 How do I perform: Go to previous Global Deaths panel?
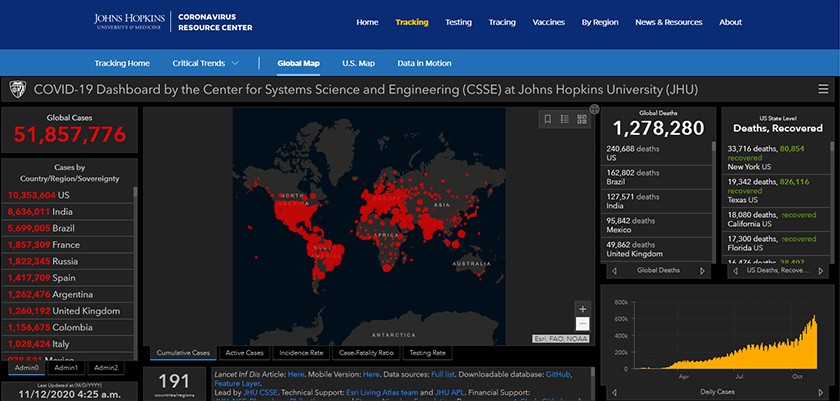click(614, 271)
